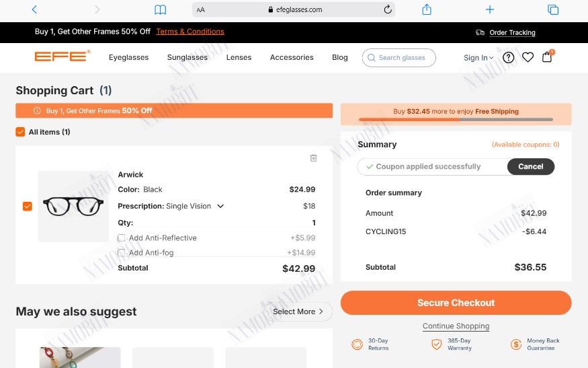This screenshot has height=368, width=588.
Task: Open the shopping bag cart icon
Action: [x=547, y=57]
